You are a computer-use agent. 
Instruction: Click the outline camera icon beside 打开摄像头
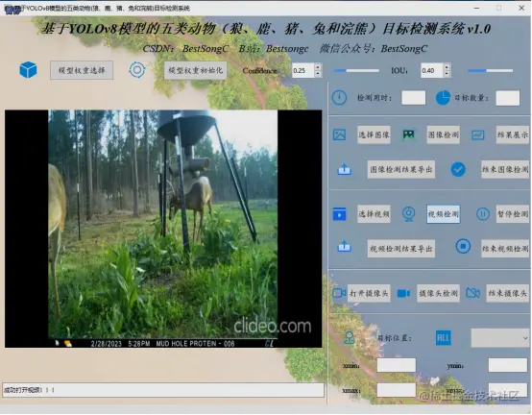[x=339, y=293]
